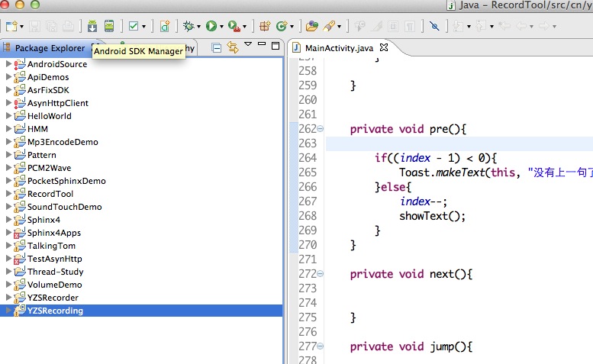The image size is (593, 364).
Task: Click the New Java Class icon
Action: [x=282, y=26]
